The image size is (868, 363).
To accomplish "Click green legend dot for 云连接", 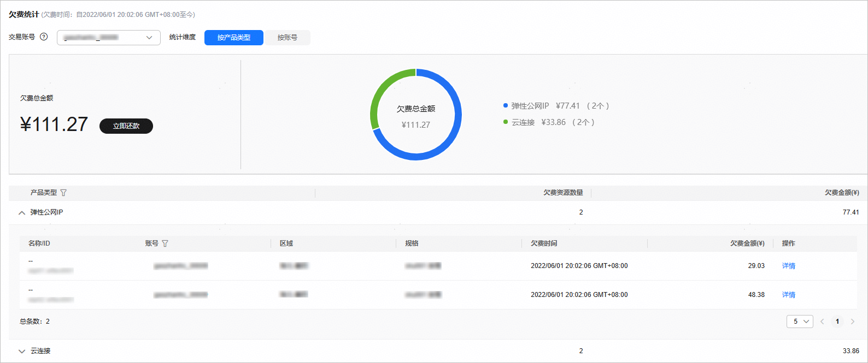I will click(x=506, y=122).
